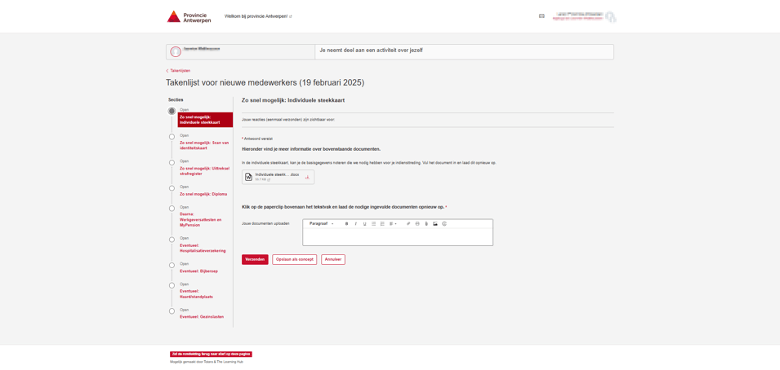Insert a bulleted list in the editor
The height and width of the screenshot is (370, 780).
pyautogui.click(x=374, y=224)
